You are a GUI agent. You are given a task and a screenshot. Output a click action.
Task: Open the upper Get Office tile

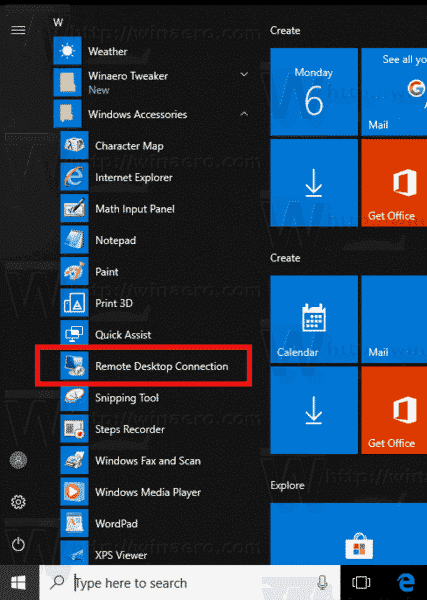tap(394, 183)
